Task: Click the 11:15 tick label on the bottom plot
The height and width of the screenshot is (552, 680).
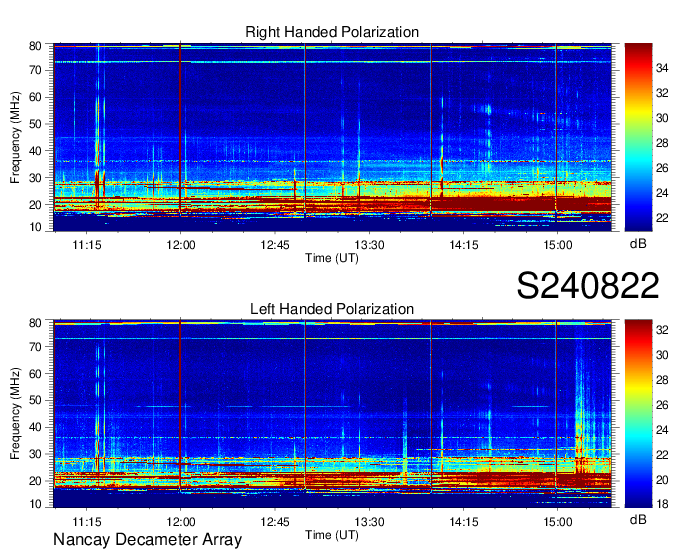Action: click(87, 522)
